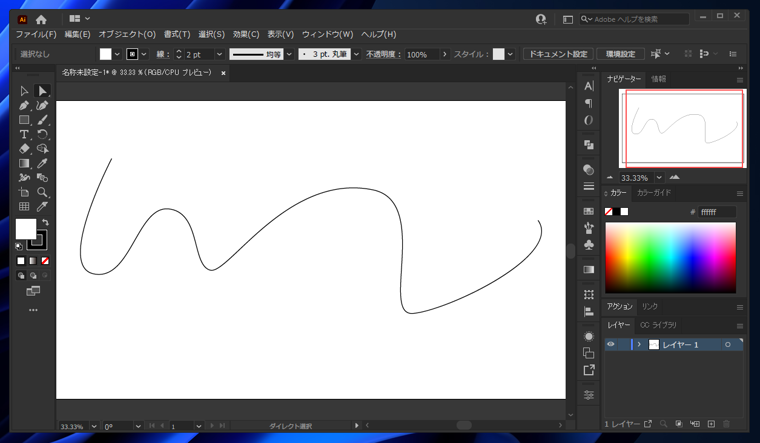Select the Zoom magnifier tool
This screenshot has height=443, width=760.
42,192
